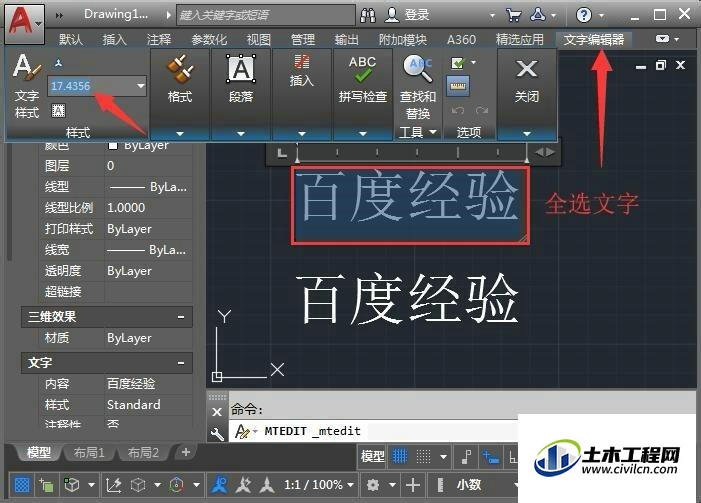Viewport: 701px width, 503px height.
Task: Open command line wrench customize icon
Action: click(217, 433)
